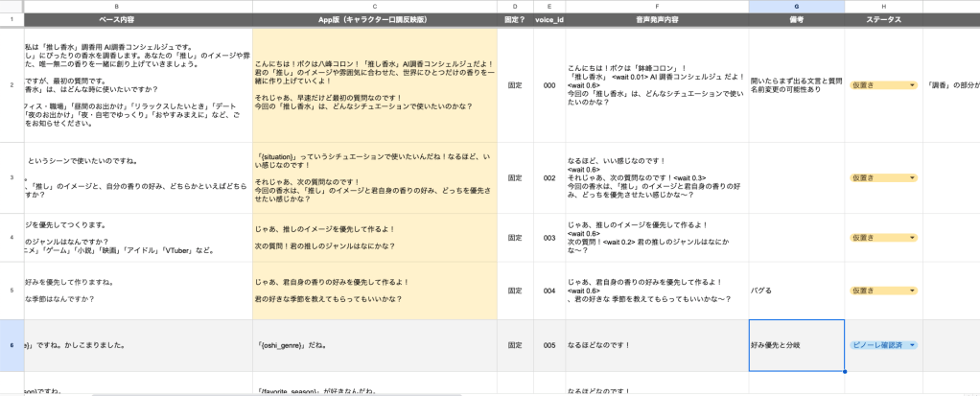Select row 6 header
The height and width of the screenshot is (396, 980).
[11, 345]
